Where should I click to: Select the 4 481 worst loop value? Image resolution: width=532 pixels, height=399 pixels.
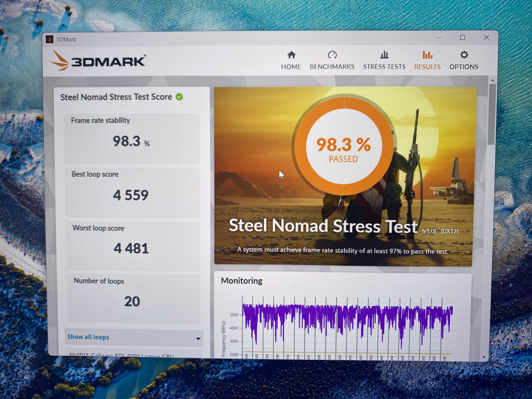(x=131, y=248)
